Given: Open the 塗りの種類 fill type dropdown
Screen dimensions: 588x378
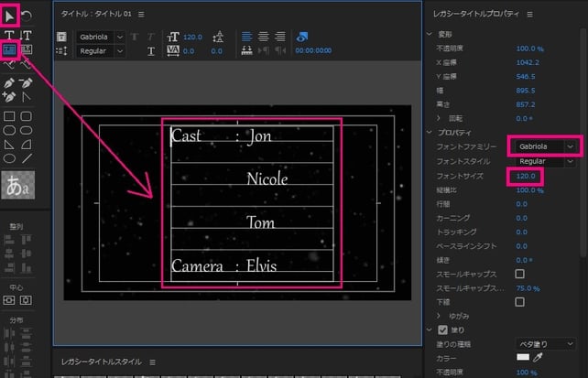Looking at the screenshot, I should pyautogui.click(x=546, y=342).
